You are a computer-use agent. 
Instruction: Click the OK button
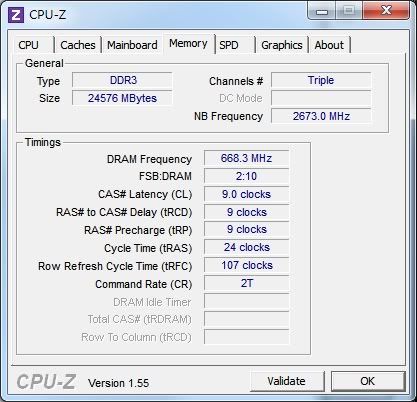[x=368, y=381]
